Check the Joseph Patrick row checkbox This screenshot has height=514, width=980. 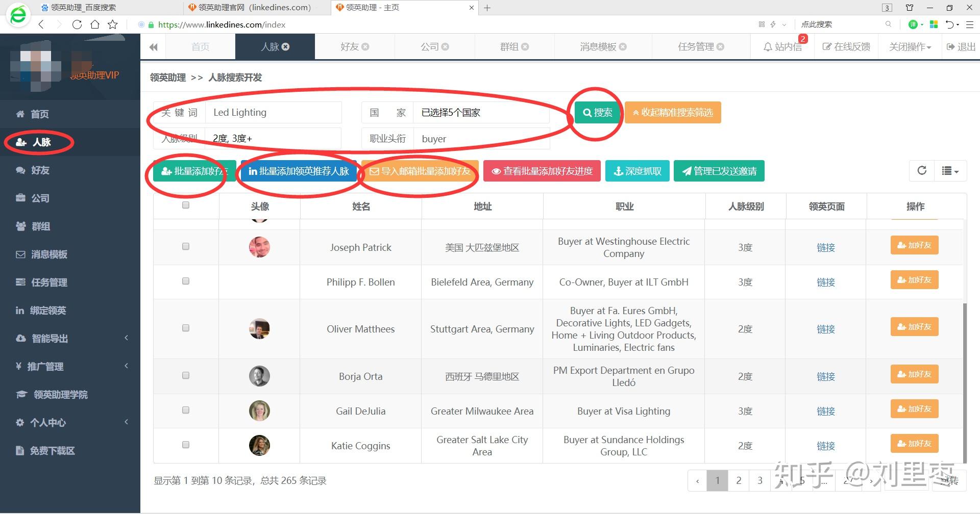[186, 246]
